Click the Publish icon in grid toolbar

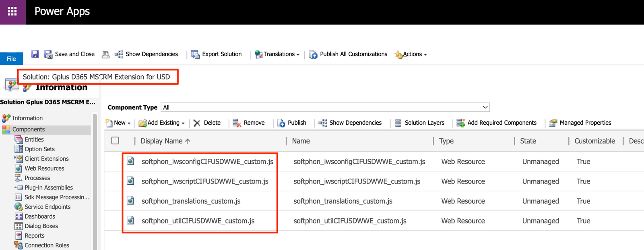[x=281, y=123]
